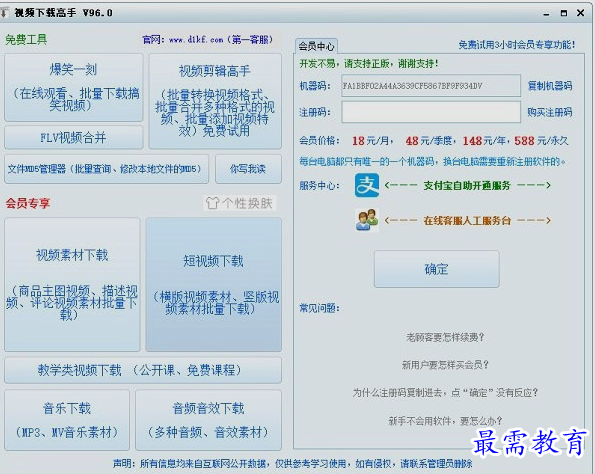Click the 服务中心 label

[x=319, y=186]
